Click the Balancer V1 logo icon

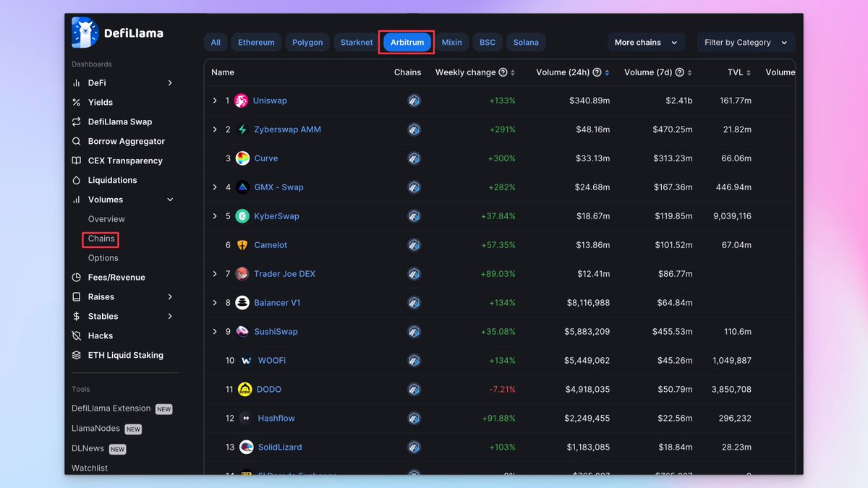242,303
